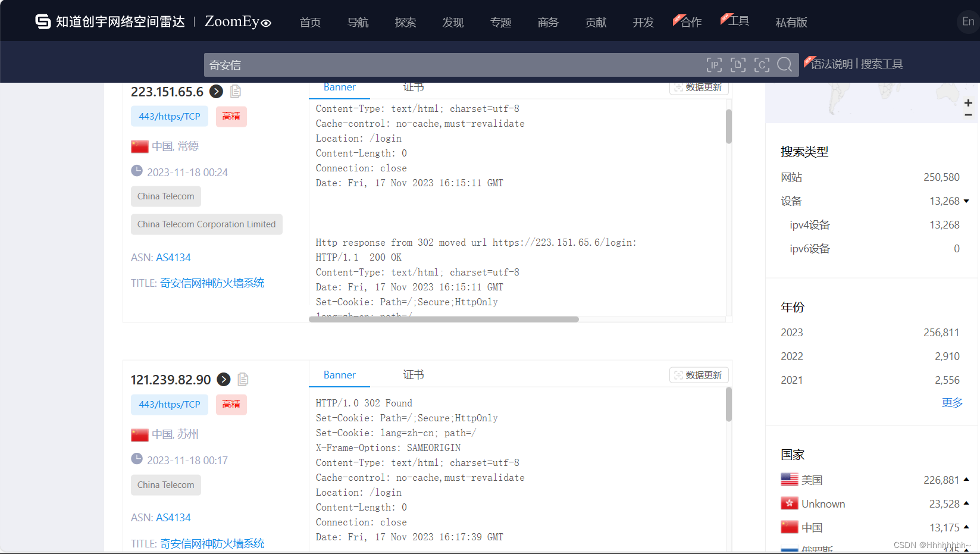This screenshot has height=554, width=980.
Task: Expand the 美国 country row arrow
Action: [966, 480]
